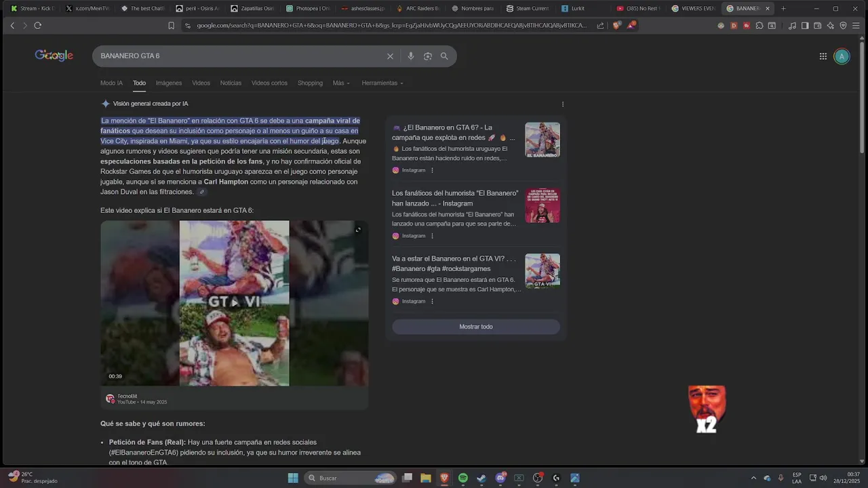Click the source link chip after 'filtraciones'
Image resolution: width=868 pixels, height=488 pixels.
(x=201, y=192)
